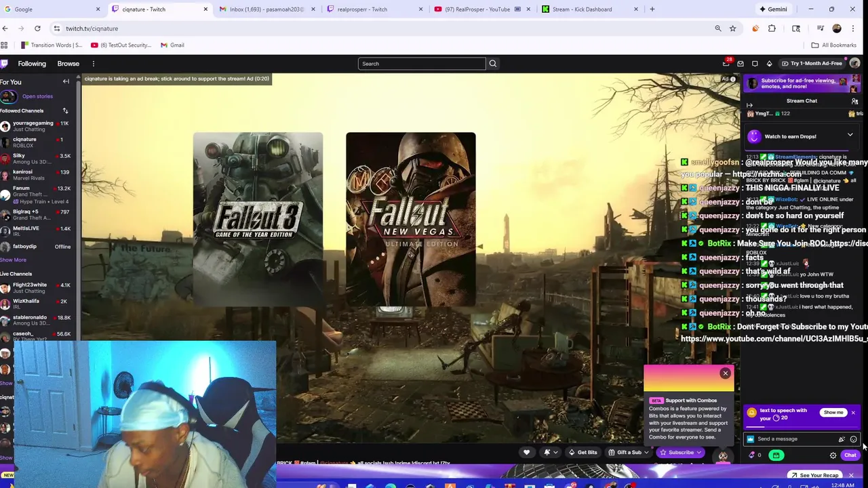
Task: Click the Twitch search field
Action: click(x=422, y=64)
